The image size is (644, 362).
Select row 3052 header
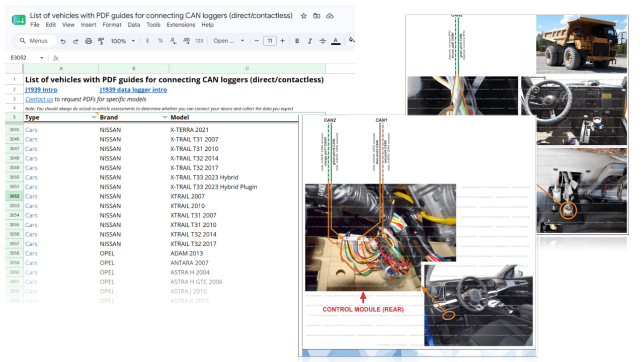pos(14,196)
